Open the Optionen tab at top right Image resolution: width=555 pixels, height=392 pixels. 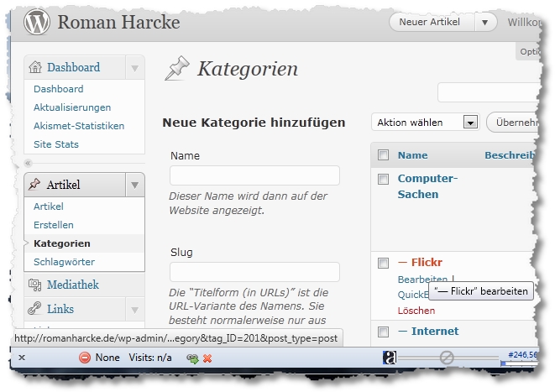(x=529, y=52)
